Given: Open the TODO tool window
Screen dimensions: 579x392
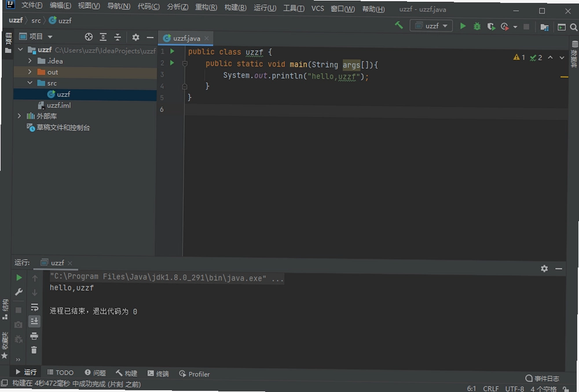Looking at the screenshot, I should [x=61, y=372].
